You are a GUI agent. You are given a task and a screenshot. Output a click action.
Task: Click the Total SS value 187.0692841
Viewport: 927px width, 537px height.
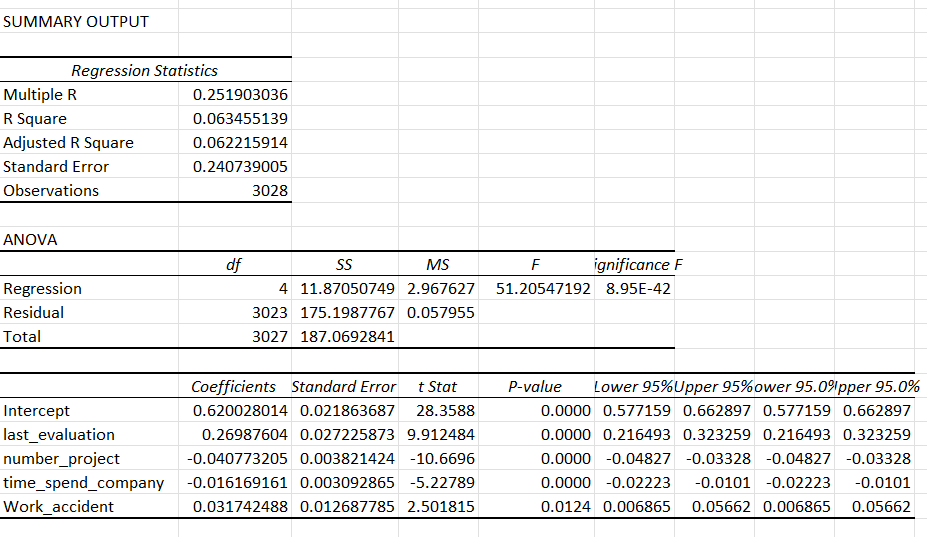pyautogui.click(x=347, y=337)
